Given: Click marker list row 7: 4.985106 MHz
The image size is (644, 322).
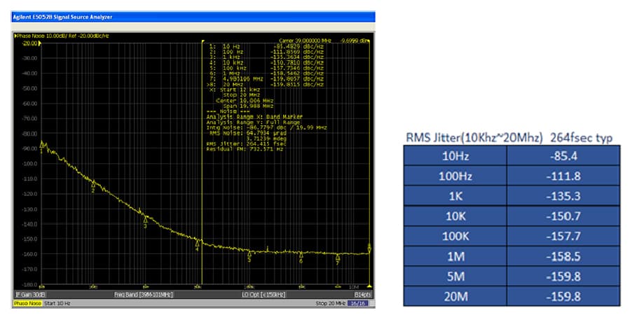Looking at the screenshot, I should click(266, 79).
